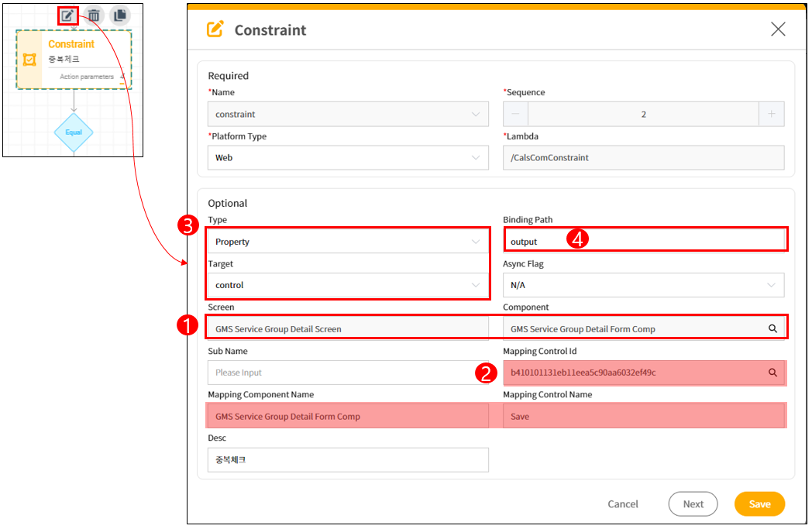Click the Desc input field
The height and width of the screenshot is (529, 812).
point(348,460)
